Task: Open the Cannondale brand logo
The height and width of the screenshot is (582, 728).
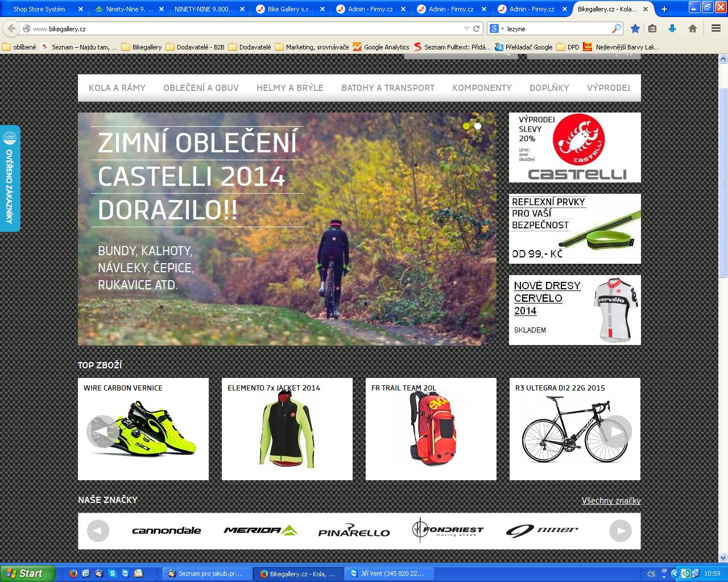Action: (166, 531)
